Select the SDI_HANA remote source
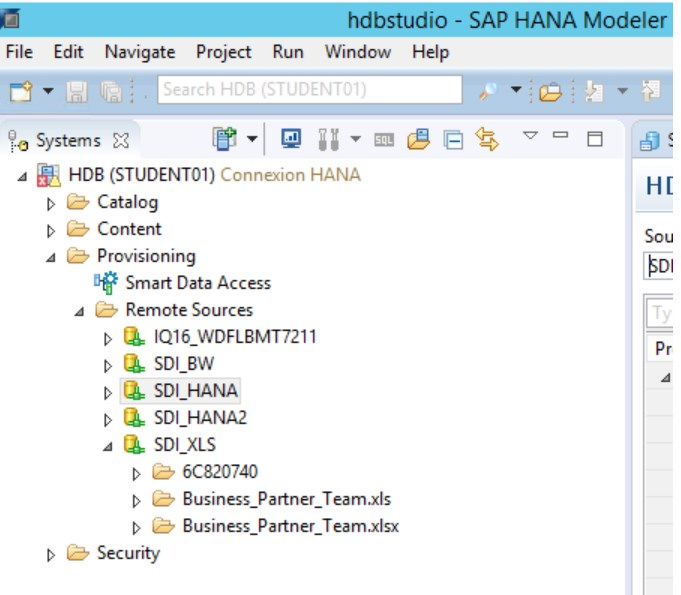681x595 pixels. coord(181,390)
